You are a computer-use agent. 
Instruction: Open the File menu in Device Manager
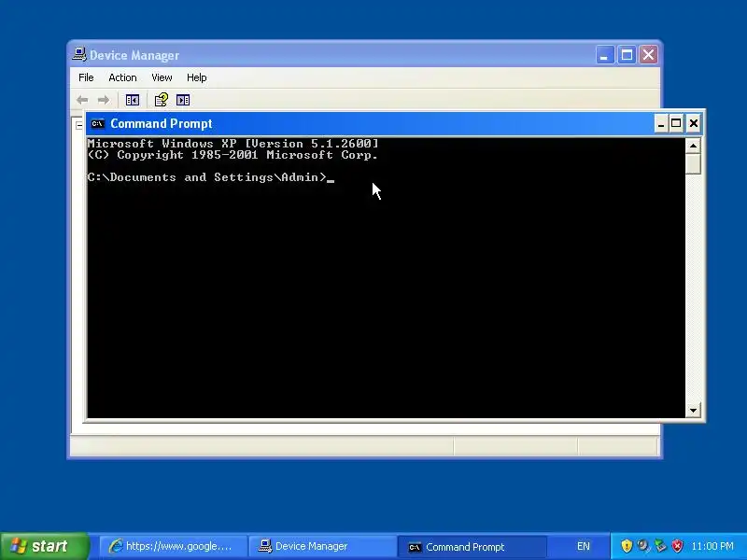(x=86, y=77)
